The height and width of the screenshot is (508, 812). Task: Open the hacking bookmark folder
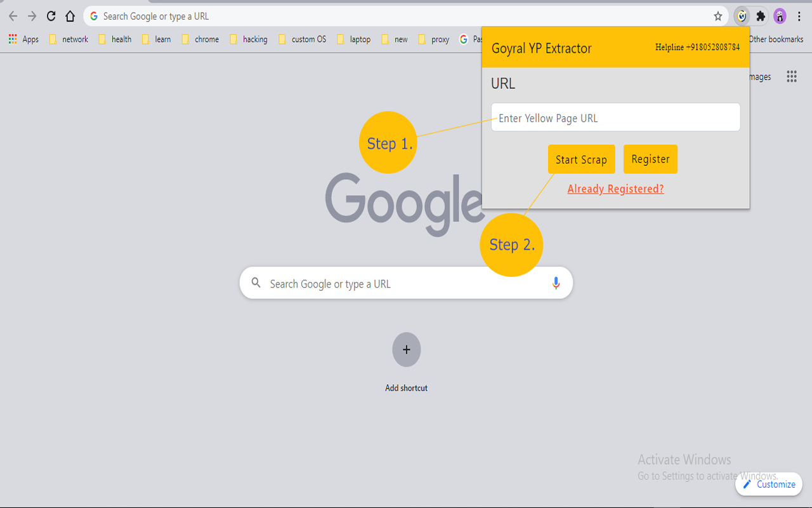(249, 39)
